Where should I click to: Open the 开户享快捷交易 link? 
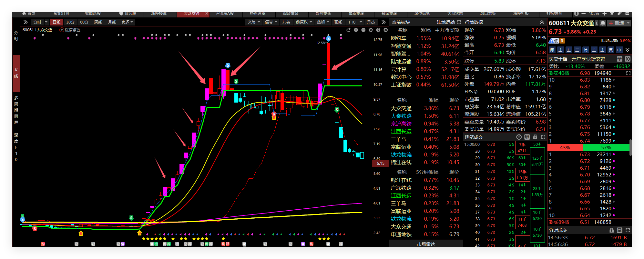coord(588,59)
